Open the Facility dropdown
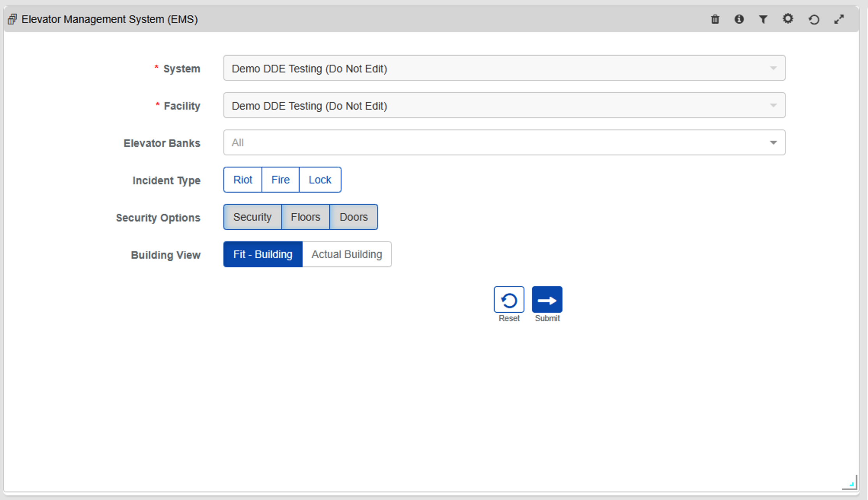868x500 pixels. pyautogui.click(x=504, y=106)
